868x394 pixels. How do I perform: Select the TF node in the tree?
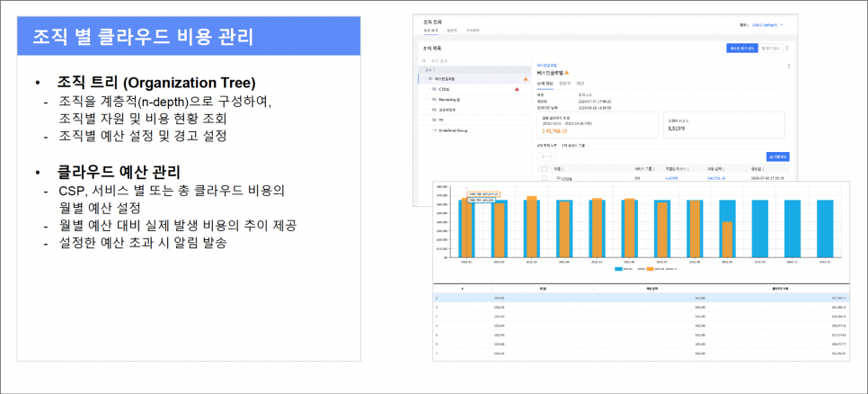click(441, 120)
